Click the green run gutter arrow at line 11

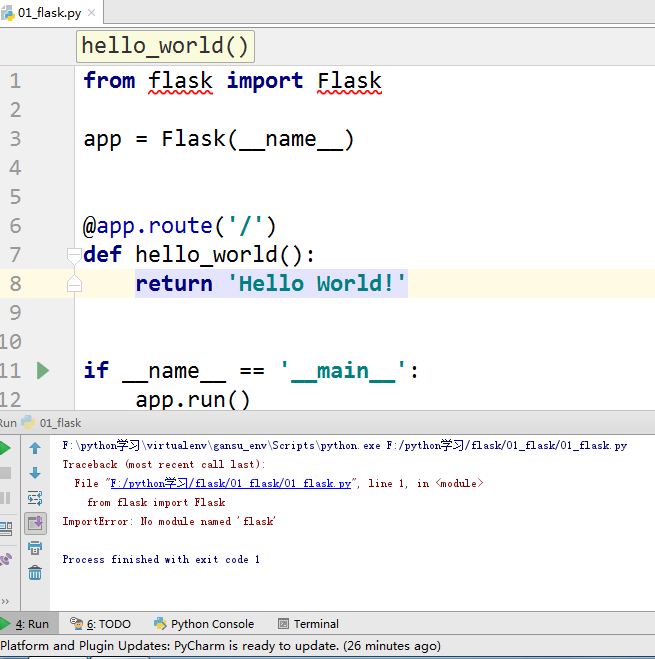click(43, 371)
